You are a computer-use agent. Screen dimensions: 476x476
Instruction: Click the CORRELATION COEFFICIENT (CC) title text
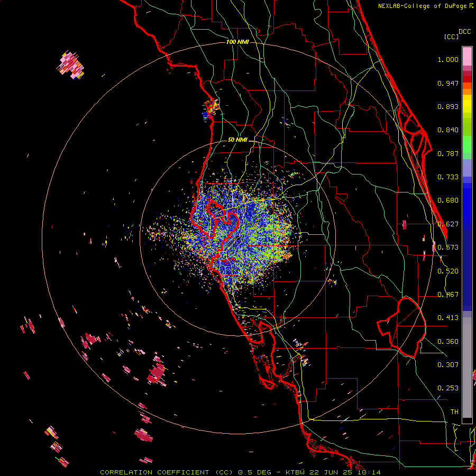point(167,472)
